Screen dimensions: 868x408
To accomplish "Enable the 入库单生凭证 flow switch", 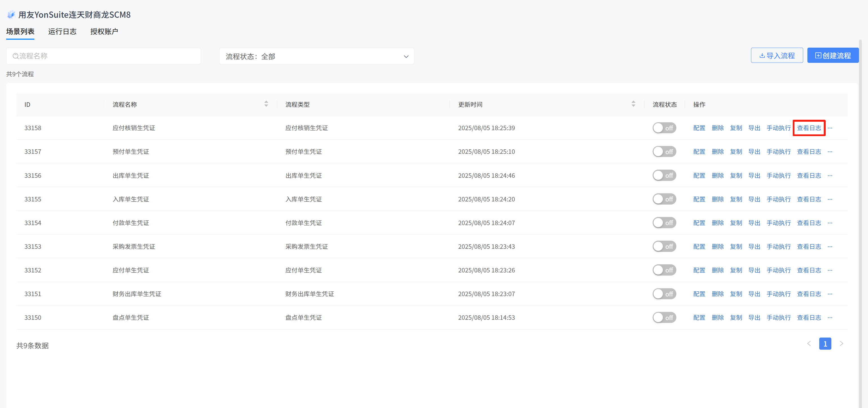I will click(664, 199).
